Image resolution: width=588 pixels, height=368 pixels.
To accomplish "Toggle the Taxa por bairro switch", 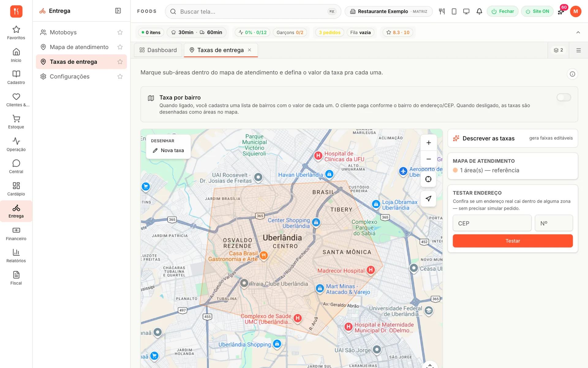I will coord(564,97).
